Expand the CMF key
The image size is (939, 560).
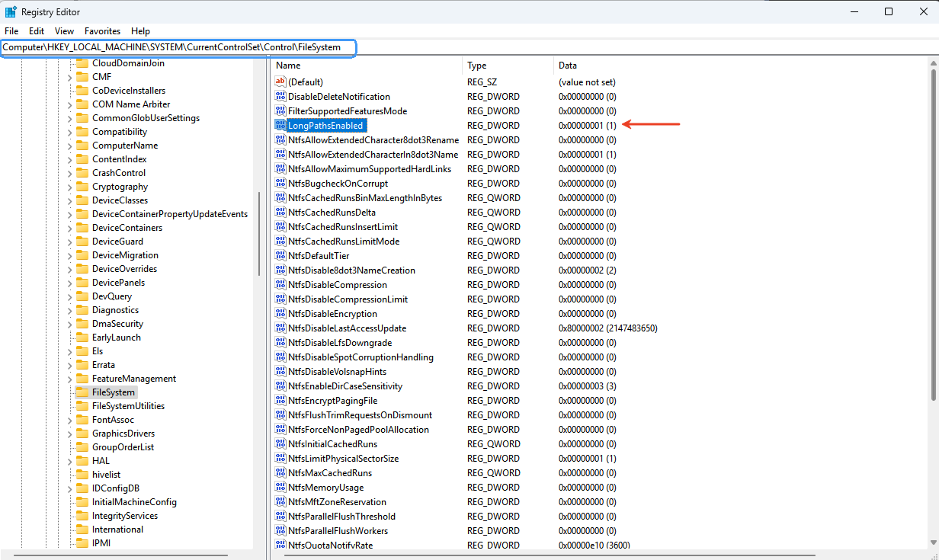(x=69, y=77)
